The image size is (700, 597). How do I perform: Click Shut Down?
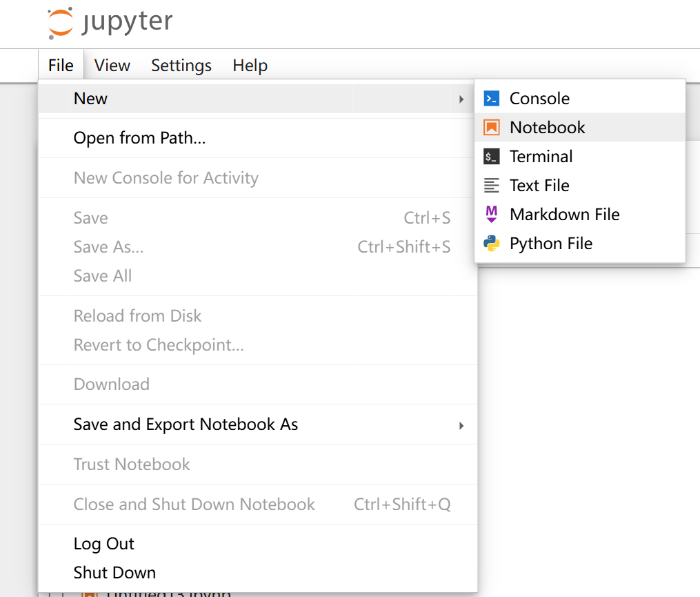(x=114, y=572)
